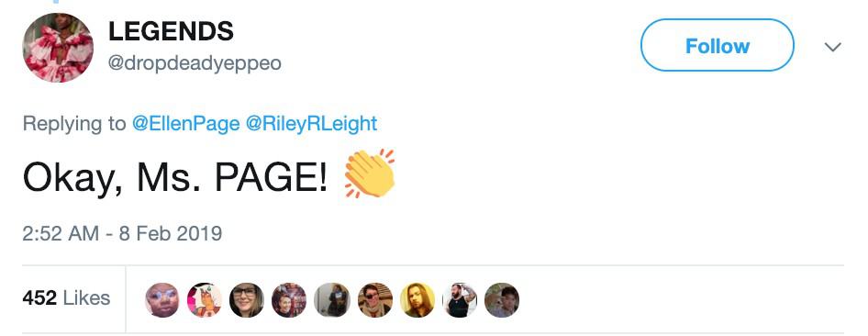This screenshot has width=868, height=336.
Task: Select the tweet text "Okay, Ms. PAGE!"
Action: click(x=175, y=178)
